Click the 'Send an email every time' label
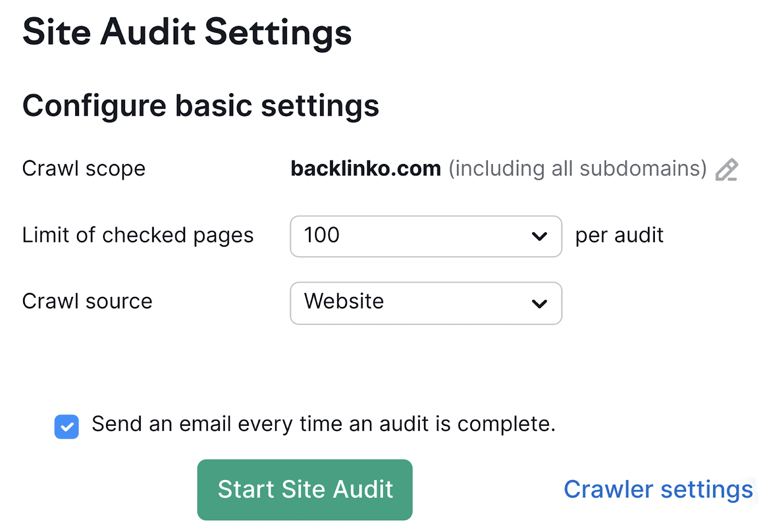Viewport: 771px width, 532px height. [323, 424]
